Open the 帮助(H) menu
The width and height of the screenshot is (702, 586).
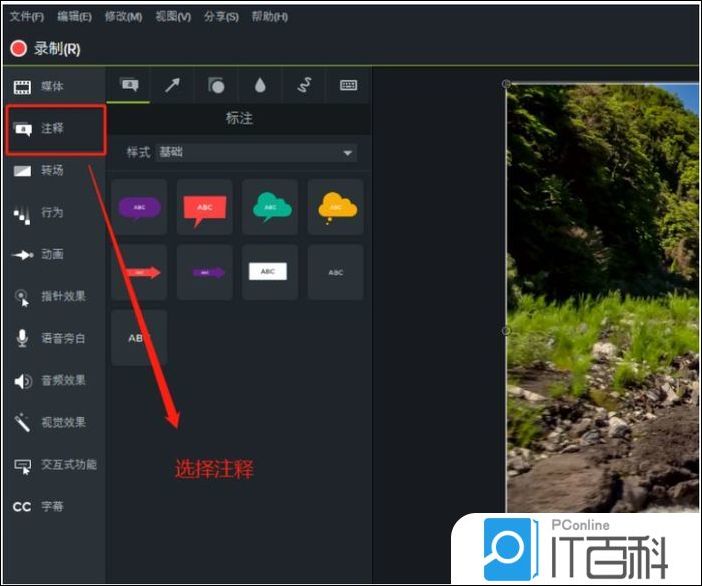point(270,17)
